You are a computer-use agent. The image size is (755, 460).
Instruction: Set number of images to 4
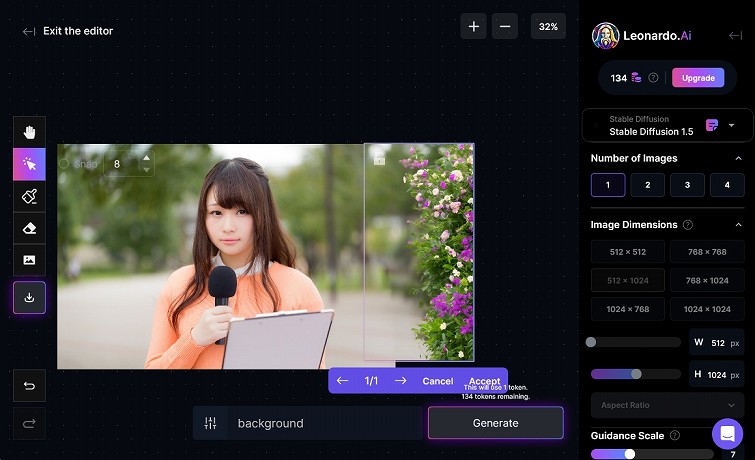(727, 185)
